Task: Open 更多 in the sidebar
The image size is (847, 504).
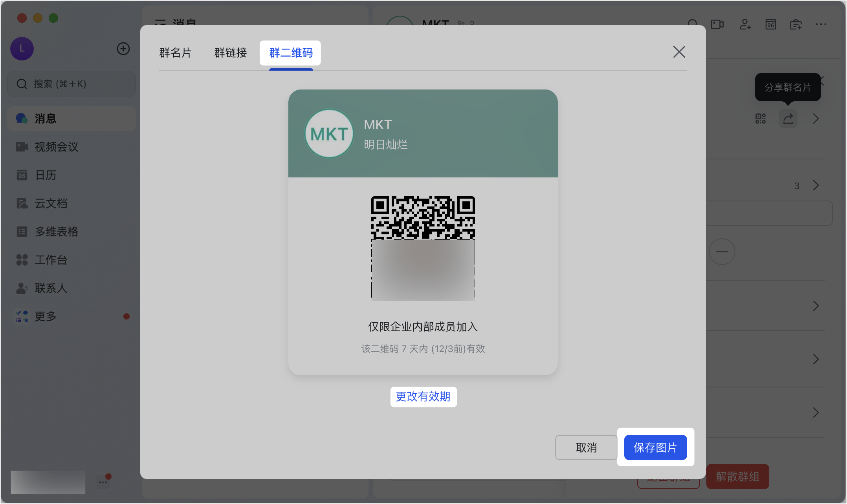Action: coord(71,316)
